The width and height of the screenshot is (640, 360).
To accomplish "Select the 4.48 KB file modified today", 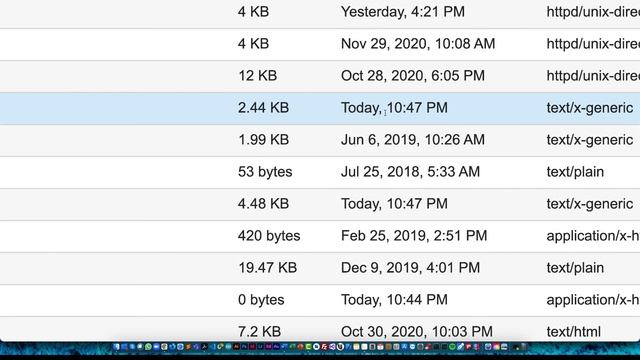I will pyautogui.click(x=320, y=204).
